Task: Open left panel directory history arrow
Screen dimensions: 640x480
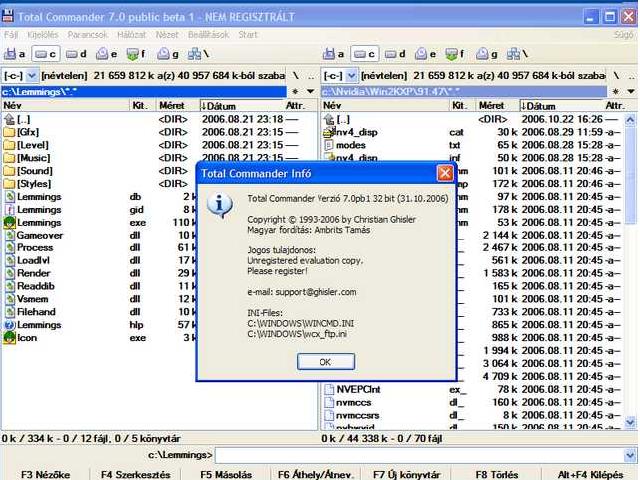Action: pos(311,91)
